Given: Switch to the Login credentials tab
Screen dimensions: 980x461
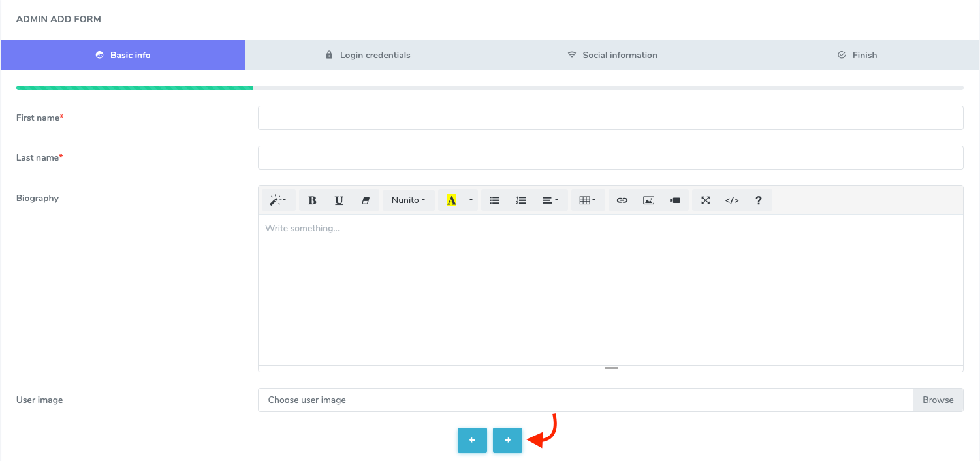Looking at the screenshot, I should coord(368,55).
